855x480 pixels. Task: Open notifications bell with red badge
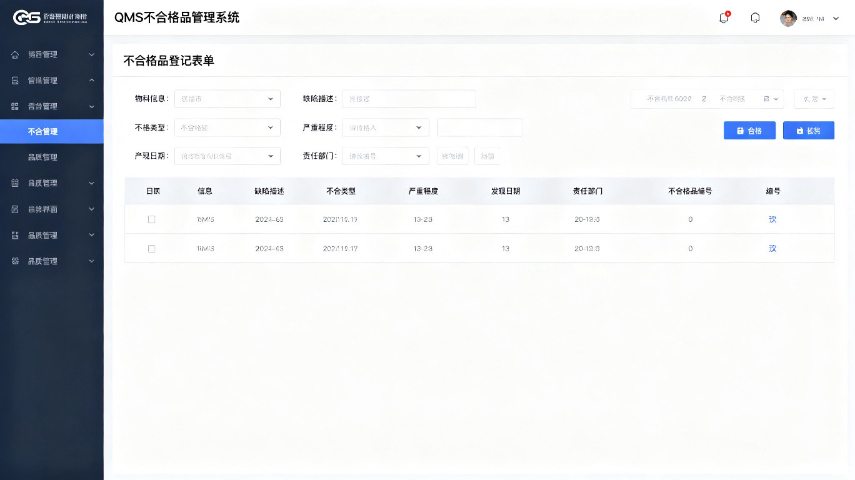point(724,18)
